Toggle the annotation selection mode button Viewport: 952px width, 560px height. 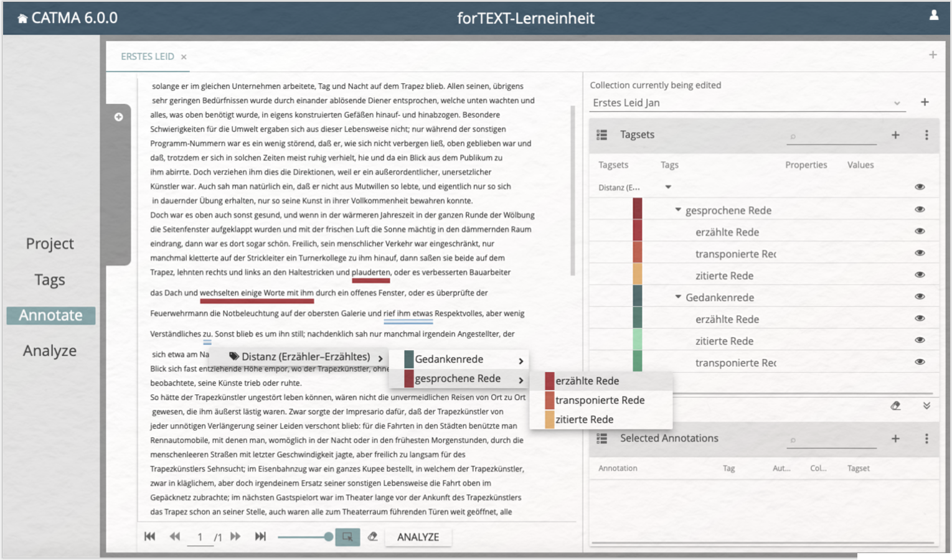[347, 537]
